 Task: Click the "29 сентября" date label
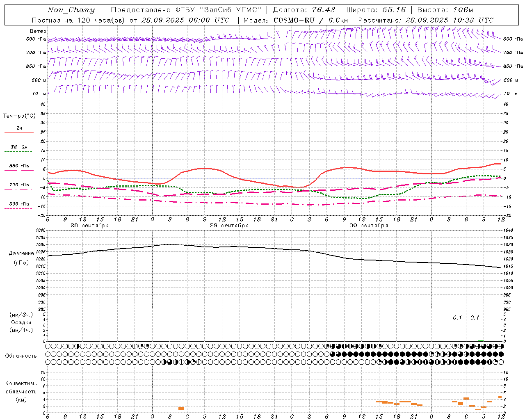[x=229, y=226]
